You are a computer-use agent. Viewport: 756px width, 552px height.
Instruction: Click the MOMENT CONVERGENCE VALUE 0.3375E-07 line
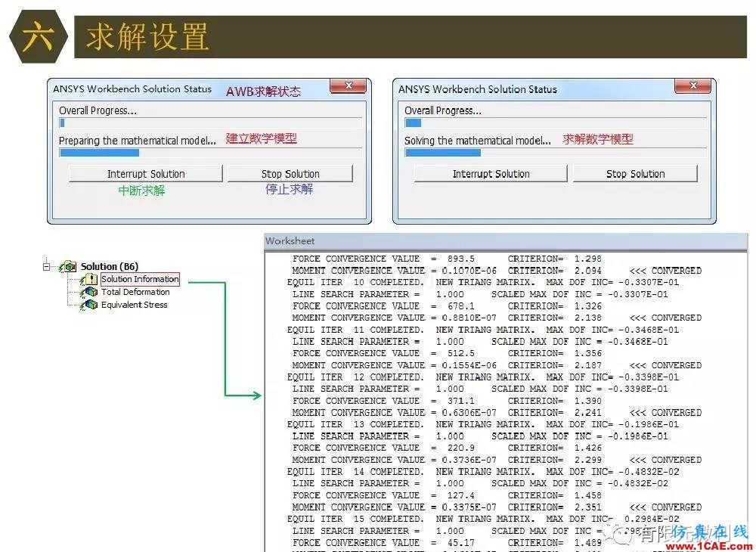[497, 507]
